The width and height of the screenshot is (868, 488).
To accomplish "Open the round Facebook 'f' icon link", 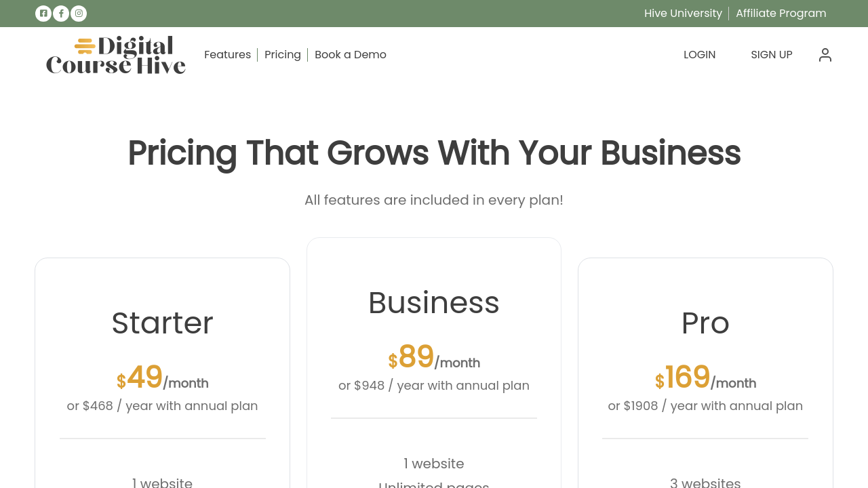I will tap(61, 14).
